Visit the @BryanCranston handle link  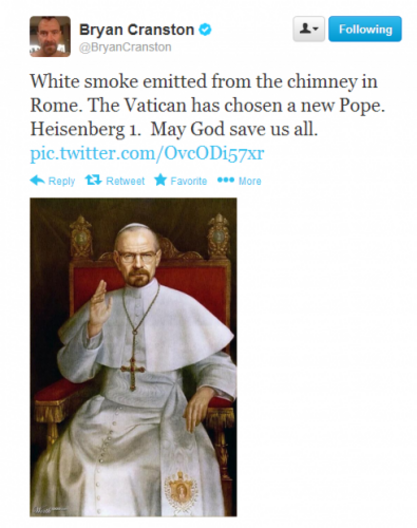[x=125, y=47]
